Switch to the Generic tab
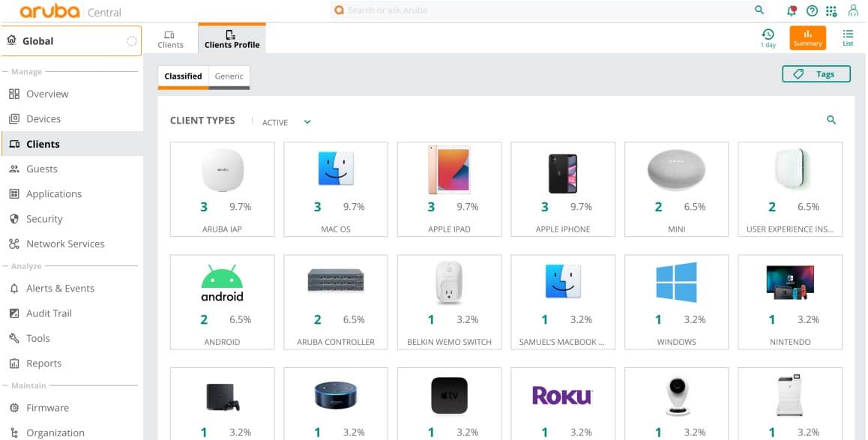Screen dimensions: 868x440 coord(229,76)
